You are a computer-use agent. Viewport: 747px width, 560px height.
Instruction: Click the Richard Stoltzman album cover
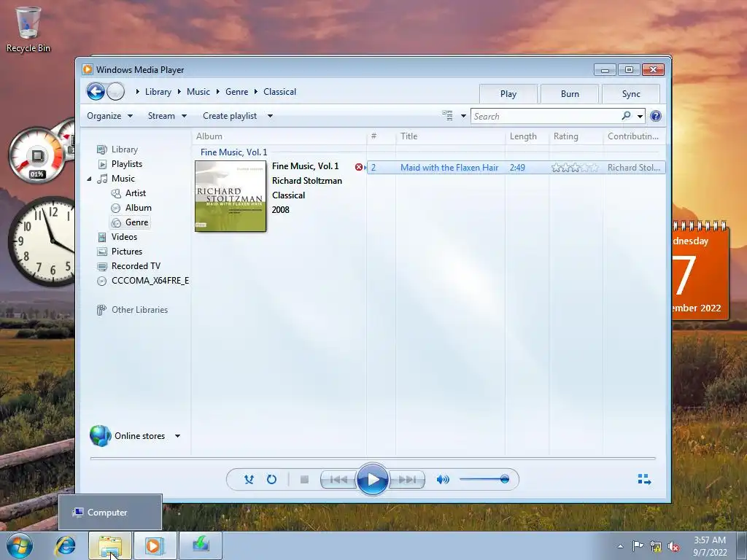(x=231, y=196)
